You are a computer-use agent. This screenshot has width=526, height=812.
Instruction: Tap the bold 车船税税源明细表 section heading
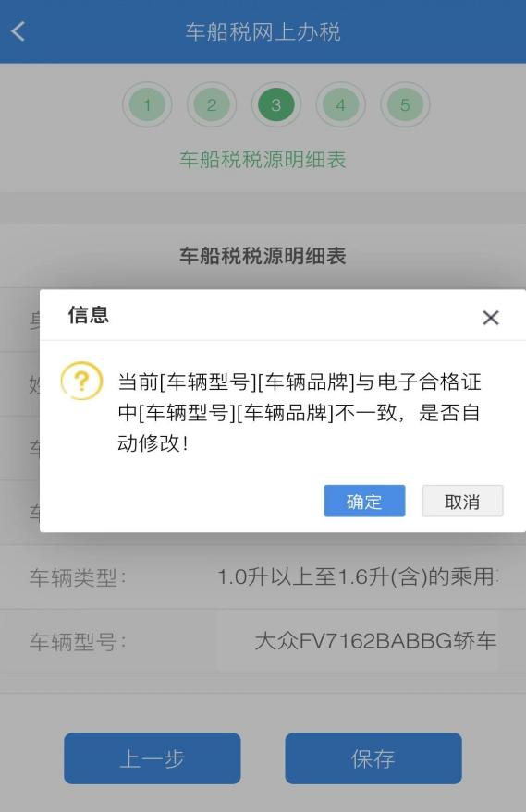pyautogui.click(x=263, y=256)
